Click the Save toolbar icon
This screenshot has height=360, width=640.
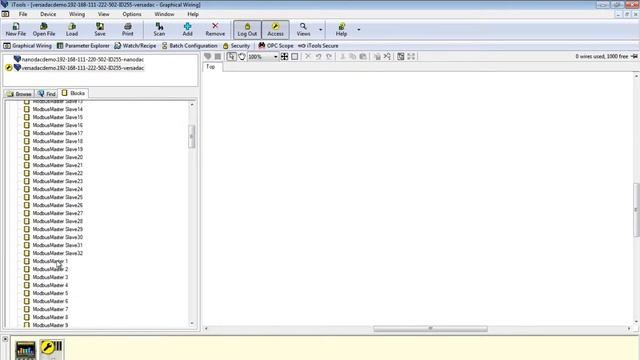coord(100,29)
